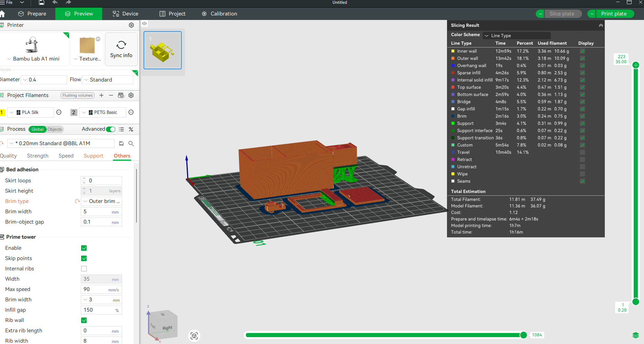
Task: Click the add filament plus icon
Action: 101,95
